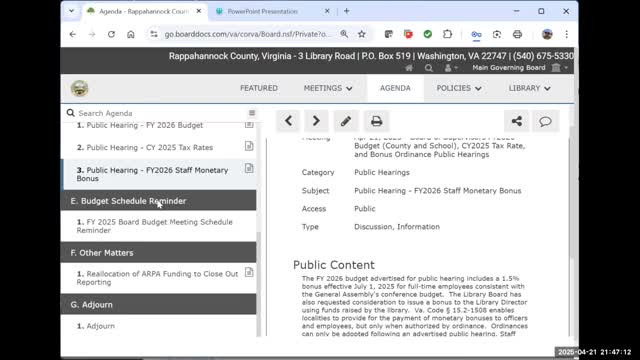Click Main Governing Board label
The height and width of the screenshot is (360, 640).
(x=509, y=68)
